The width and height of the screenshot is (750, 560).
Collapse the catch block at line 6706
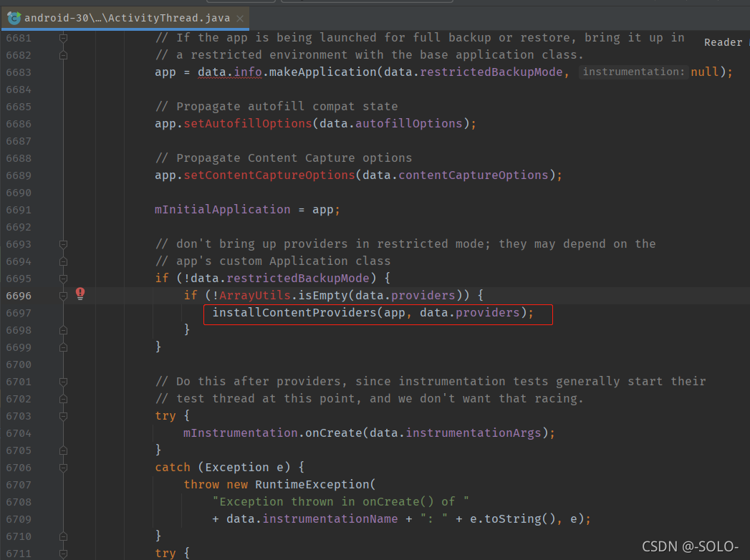tap(63, 467)
